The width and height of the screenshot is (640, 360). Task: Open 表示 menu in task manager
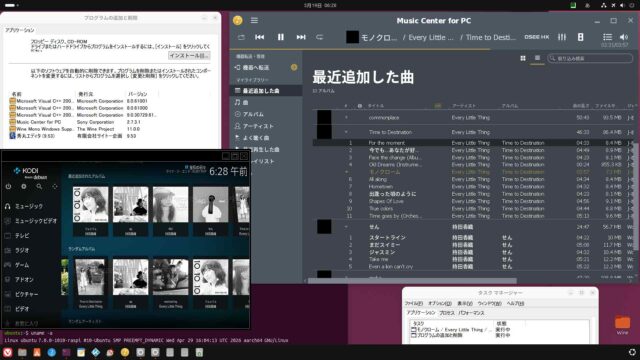(x=464, y=304)
